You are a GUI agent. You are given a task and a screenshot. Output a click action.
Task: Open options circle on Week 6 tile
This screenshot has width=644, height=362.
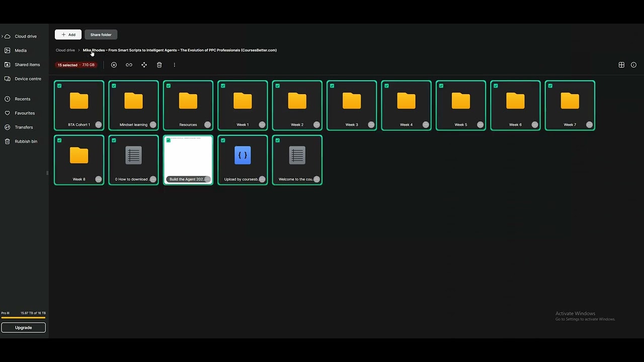pyautogui.click(x=535, y=125)
